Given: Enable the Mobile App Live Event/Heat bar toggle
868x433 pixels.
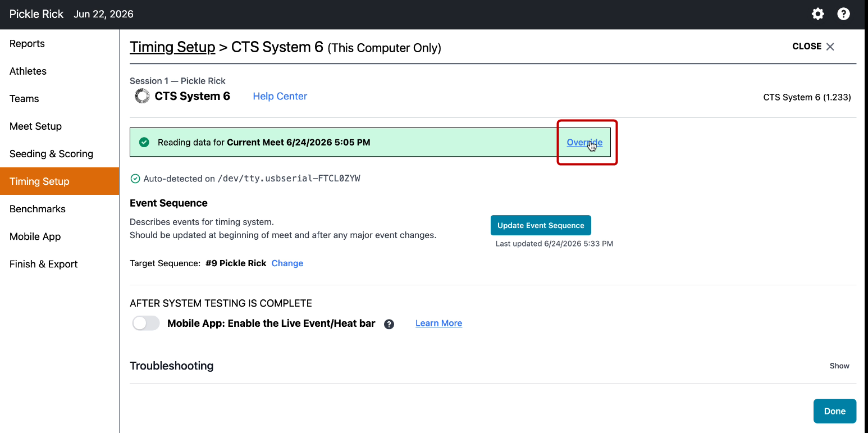Looking at the screenshot, I should tap(146, 323).
